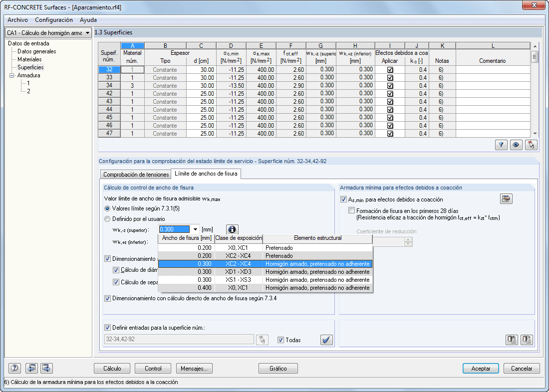Go to the next table with right arrow icon
This screenshot has width=549, height=392.
coord(46,368)
